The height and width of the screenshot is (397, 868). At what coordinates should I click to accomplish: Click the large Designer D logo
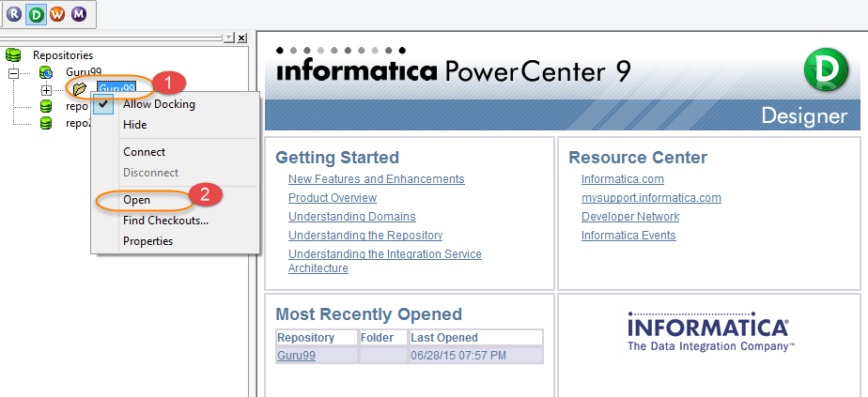[826, 69]
